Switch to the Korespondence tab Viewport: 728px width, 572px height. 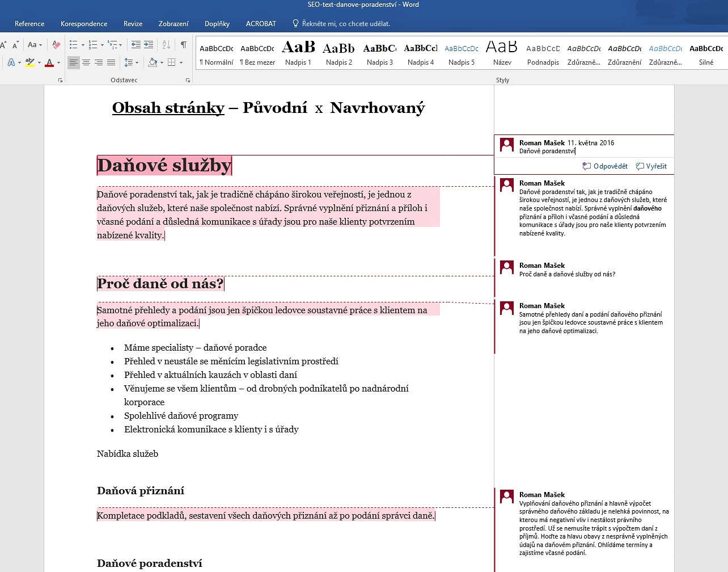pos(84,24)
